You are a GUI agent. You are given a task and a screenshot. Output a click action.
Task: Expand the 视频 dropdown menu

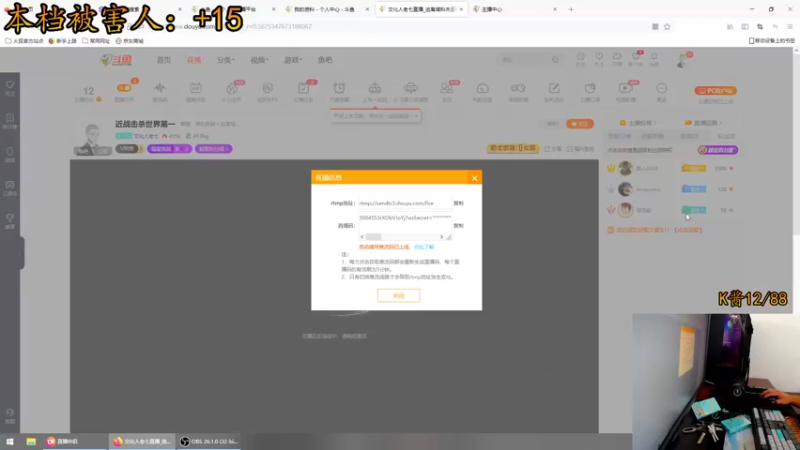(259, 60)
